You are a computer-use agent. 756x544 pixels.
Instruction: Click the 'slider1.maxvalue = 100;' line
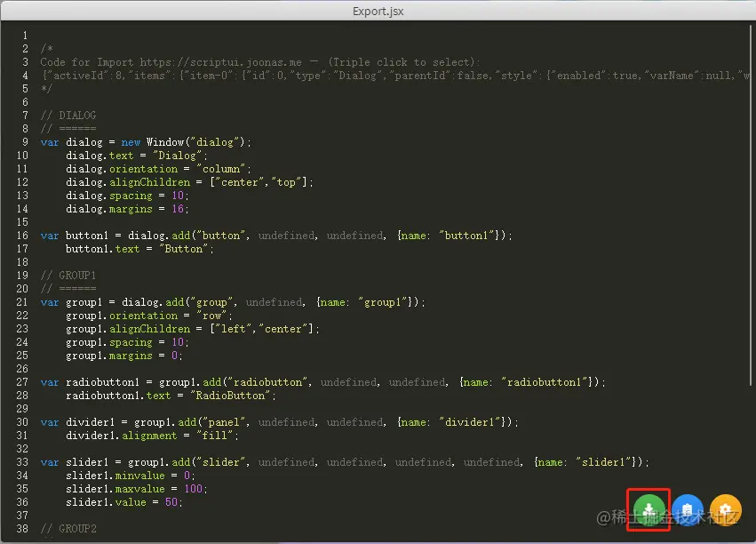137,489
